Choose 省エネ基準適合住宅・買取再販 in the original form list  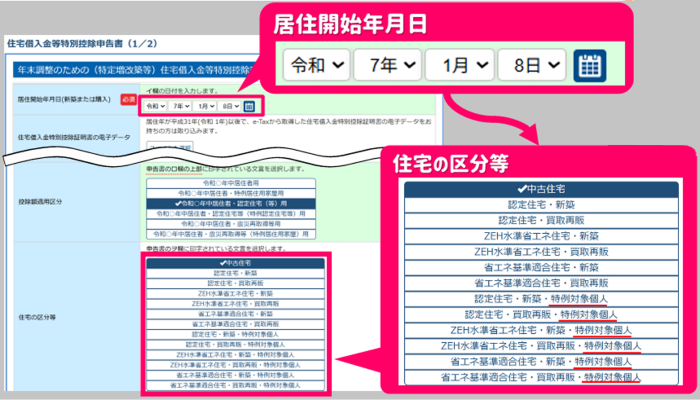click(235, 324)
